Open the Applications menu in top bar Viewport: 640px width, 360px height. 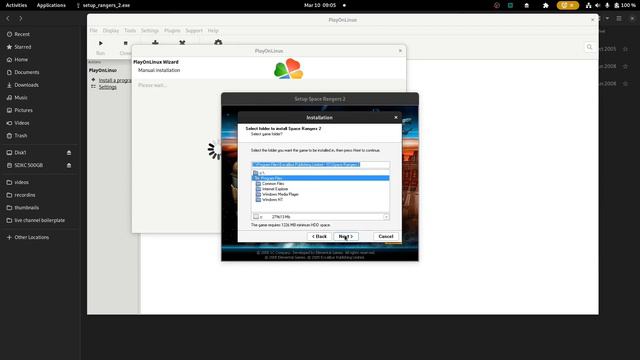pos(51,5)
